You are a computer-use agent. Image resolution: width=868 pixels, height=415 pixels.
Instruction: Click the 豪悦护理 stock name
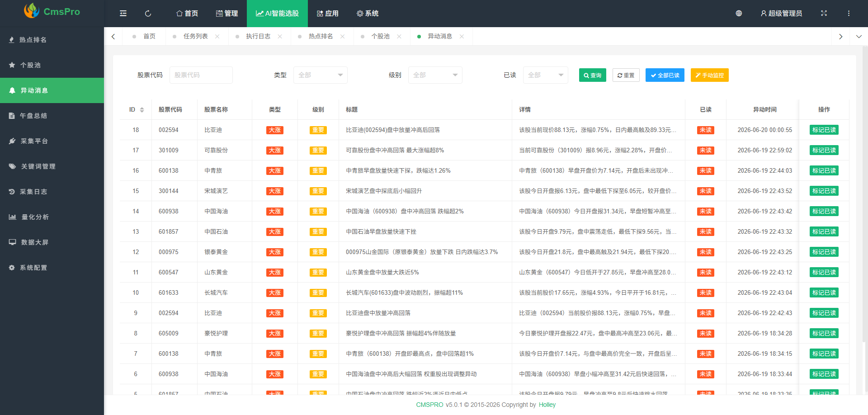pyautogui.click(x=216, y=334)
